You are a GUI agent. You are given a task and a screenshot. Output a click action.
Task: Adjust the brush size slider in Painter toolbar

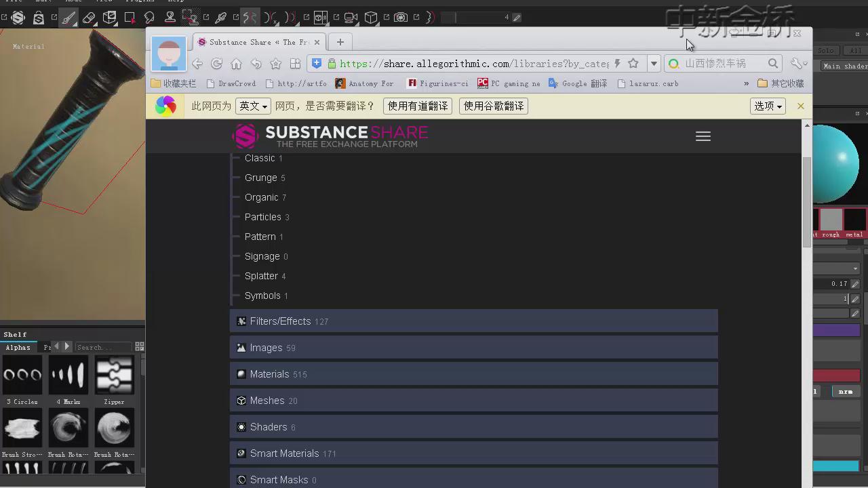pyautogui.click(x=475, y=18)
